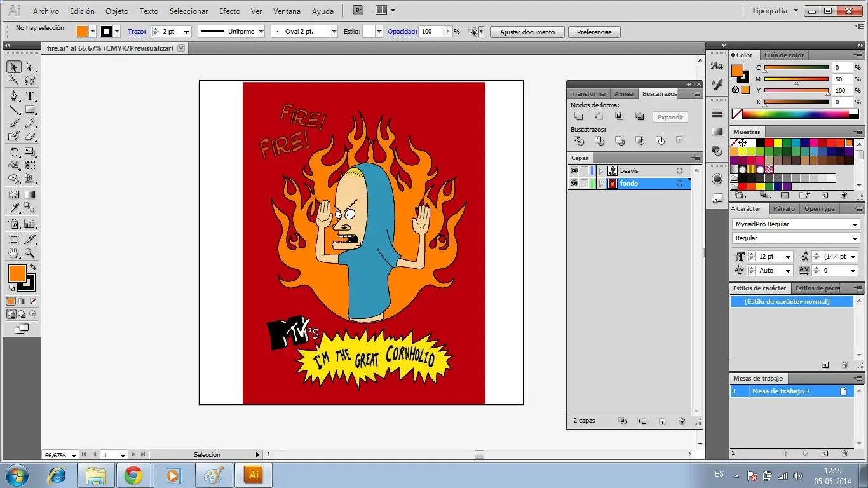Click Divide pathfinder icon in Buscatrazos
868x488 pixels.
click(x=578, y=140)
